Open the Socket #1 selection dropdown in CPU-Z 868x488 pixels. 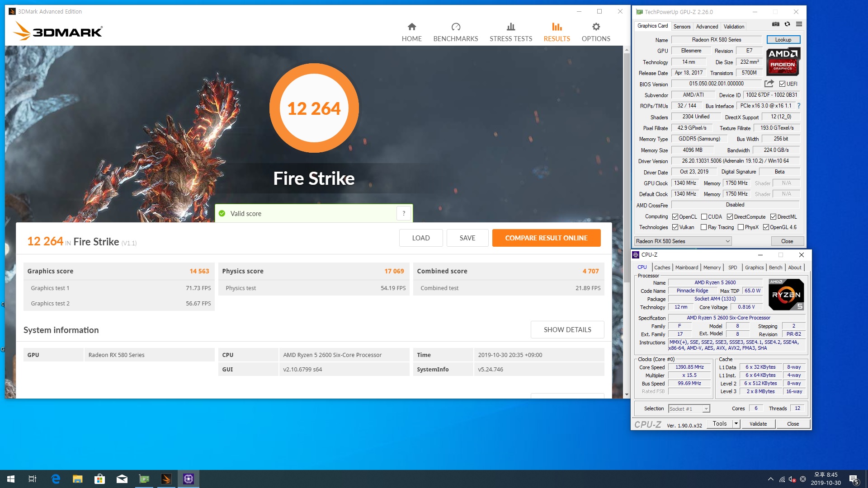pyautogui.click(x=689, y=409)
